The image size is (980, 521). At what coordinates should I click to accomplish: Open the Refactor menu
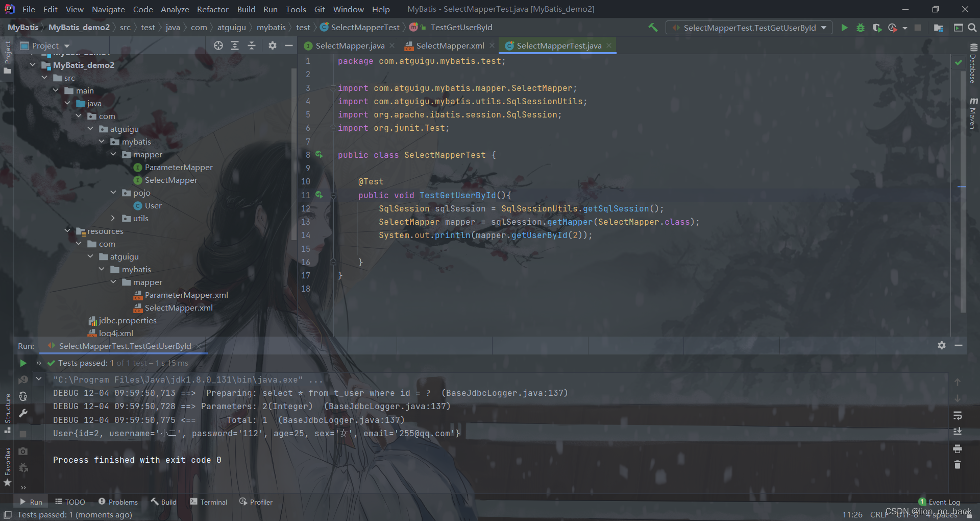[x=213, y=9]
